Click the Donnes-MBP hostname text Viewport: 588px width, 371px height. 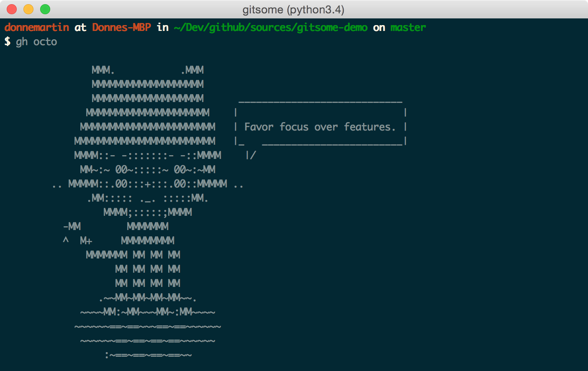click(x=122, y=28)
